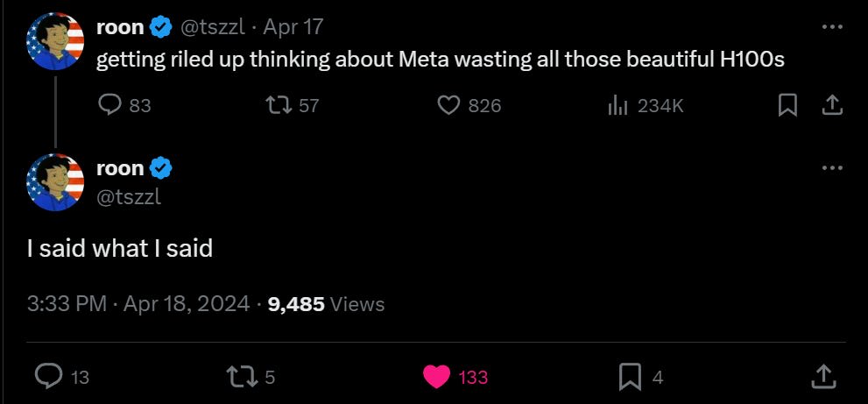Bookmark the Meta H100s tweet

tap(787, 106)
